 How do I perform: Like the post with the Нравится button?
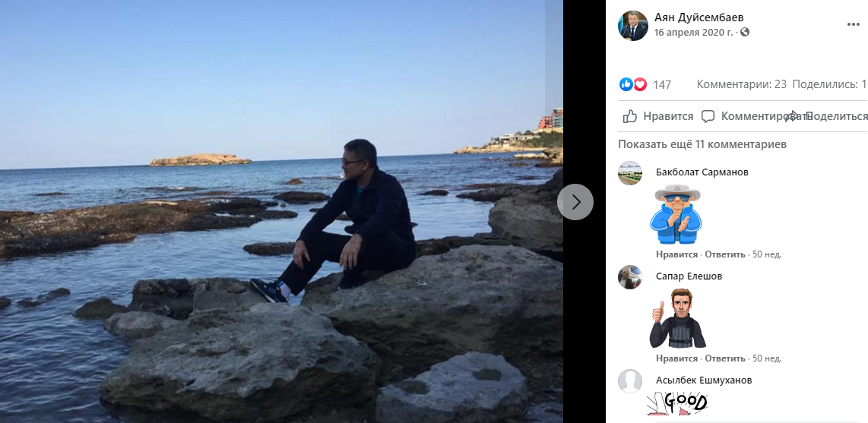point(658,116)
